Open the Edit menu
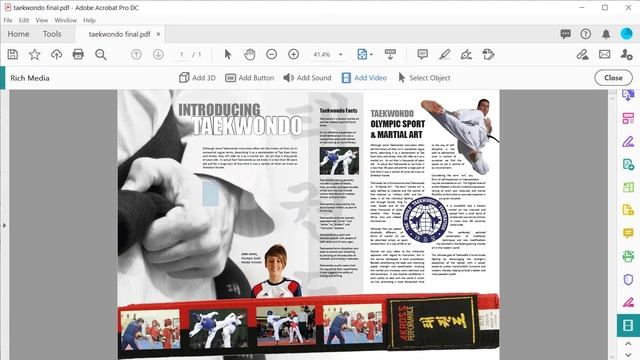The height and width of the screenshot is (360, 640). [24, 20]
